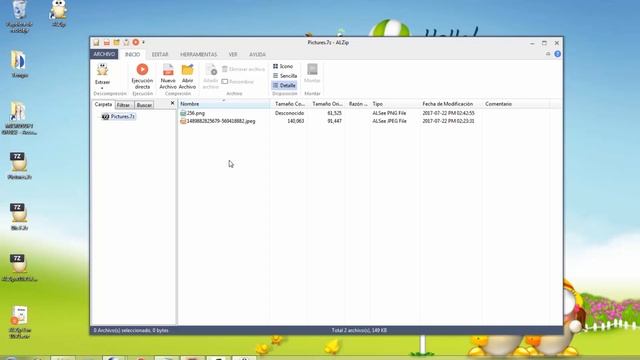The height and width of the screenshot is (360, 640).
Task: Click the Eliminar archivo button
Action: [243, 69]
